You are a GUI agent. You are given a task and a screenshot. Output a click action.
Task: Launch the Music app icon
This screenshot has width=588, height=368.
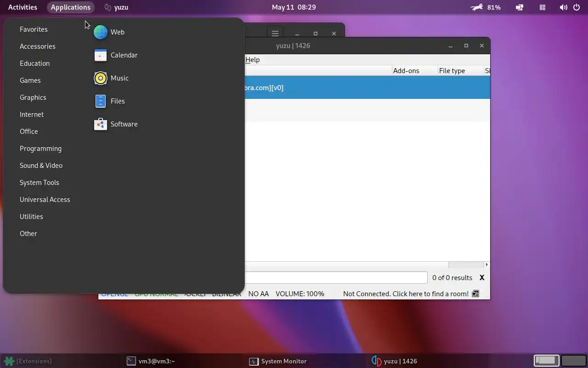click(100, 78)
